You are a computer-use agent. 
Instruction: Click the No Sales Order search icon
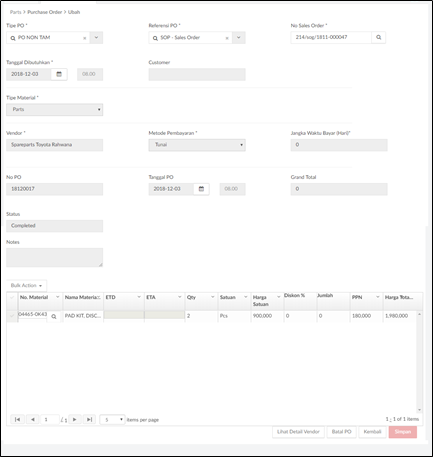click(378, 37)
